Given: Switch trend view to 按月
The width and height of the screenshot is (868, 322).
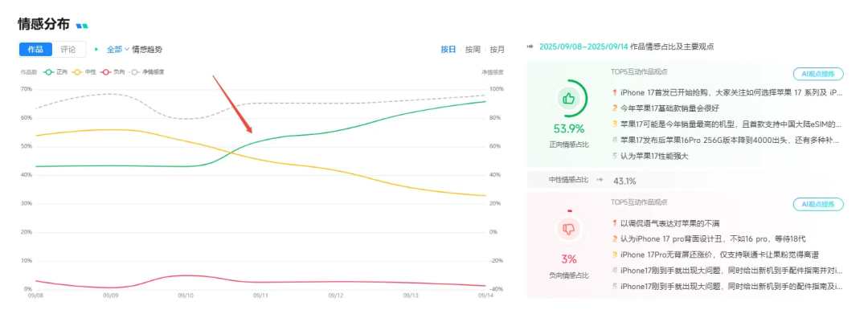Looking at the screenshot, I should pos(497,50).
